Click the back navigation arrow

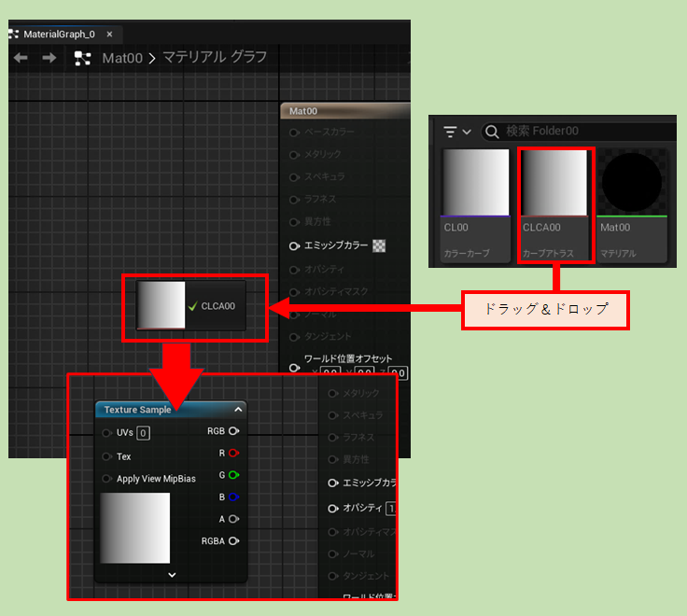tap(21, 58)
